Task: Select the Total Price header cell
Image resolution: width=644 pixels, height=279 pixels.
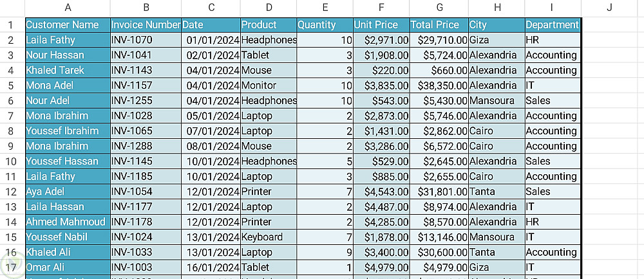Action: 439,25
